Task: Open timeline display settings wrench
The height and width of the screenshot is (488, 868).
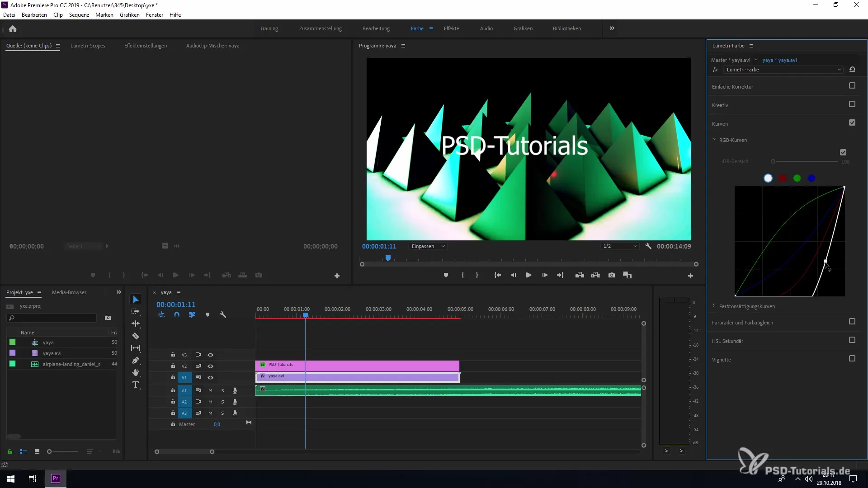Action: [x=223, y=314]
